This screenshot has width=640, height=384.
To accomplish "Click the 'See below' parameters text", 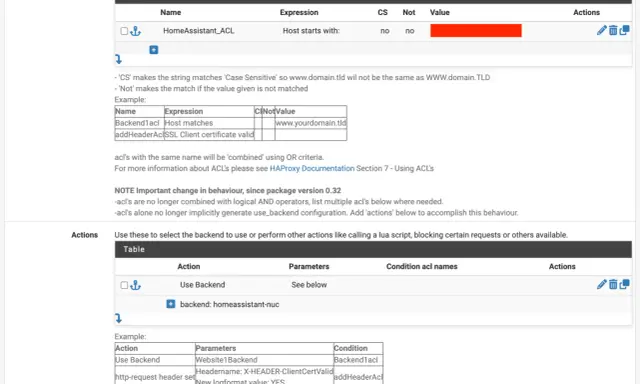I will click(x=309, y=285).
